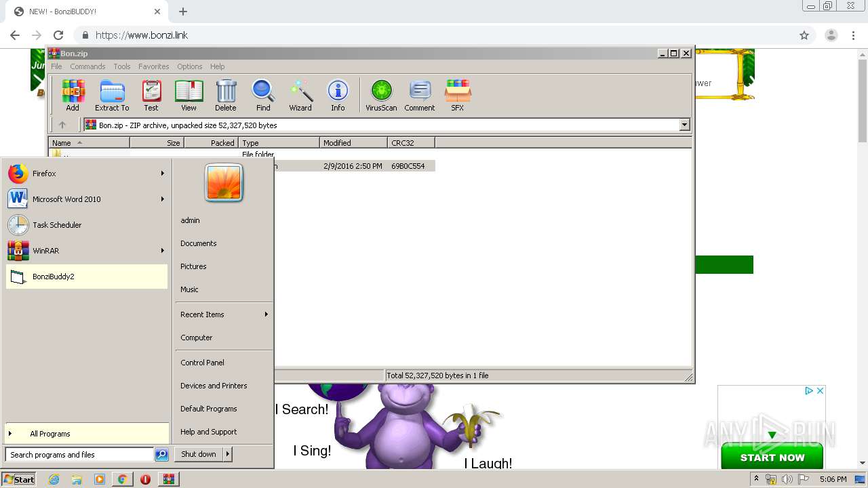Launch BonziBuddy2 from Start menu

(87, 277)
